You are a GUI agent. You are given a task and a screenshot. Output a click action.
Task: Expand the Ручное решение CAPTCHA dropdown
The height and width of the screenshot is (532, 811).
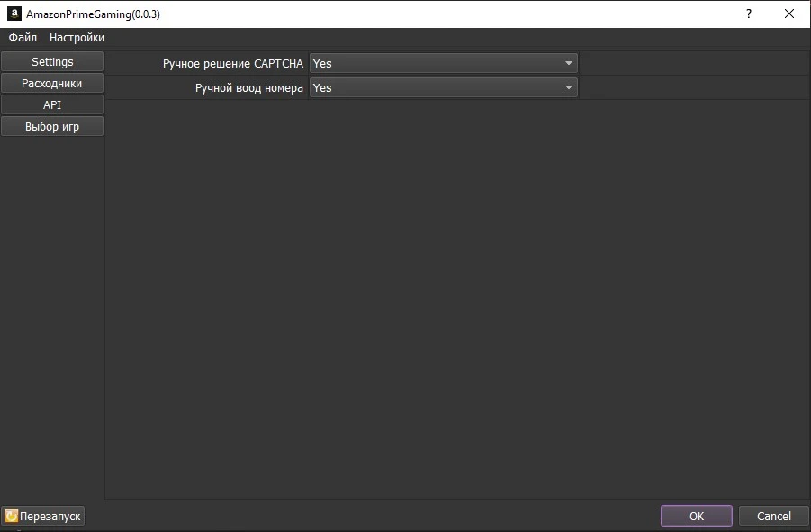coord(443,63)
